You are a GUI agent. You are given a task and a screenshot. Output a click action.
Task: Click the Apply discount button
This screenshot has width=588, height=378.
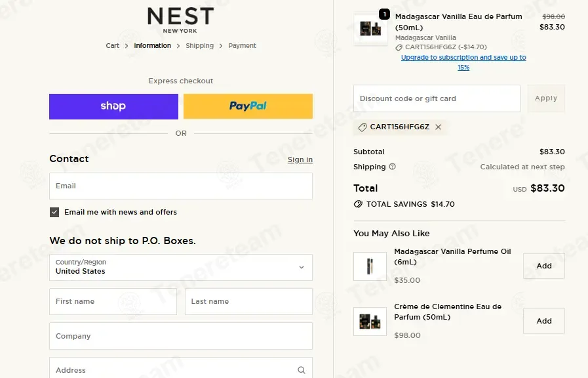coord(546,98)
